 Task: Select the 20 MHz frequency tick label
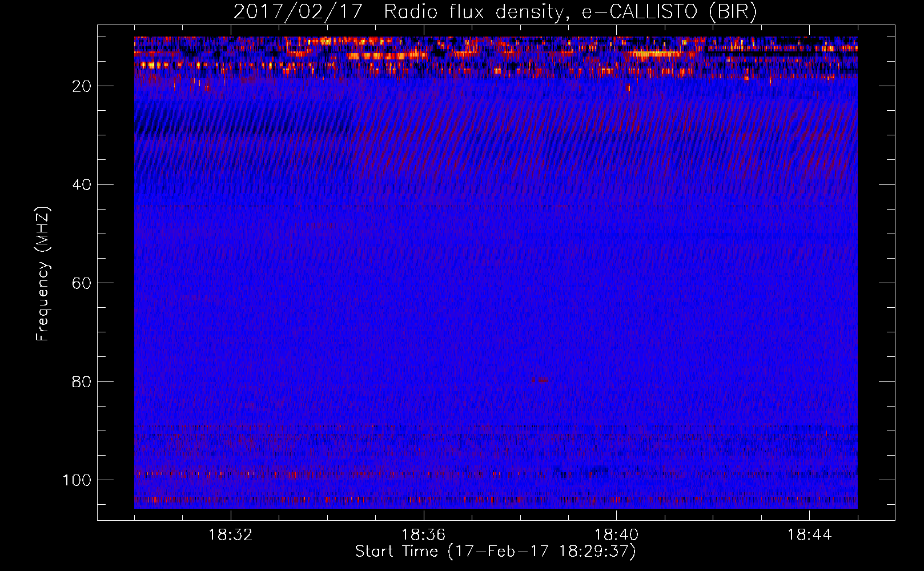pos(82,86)
